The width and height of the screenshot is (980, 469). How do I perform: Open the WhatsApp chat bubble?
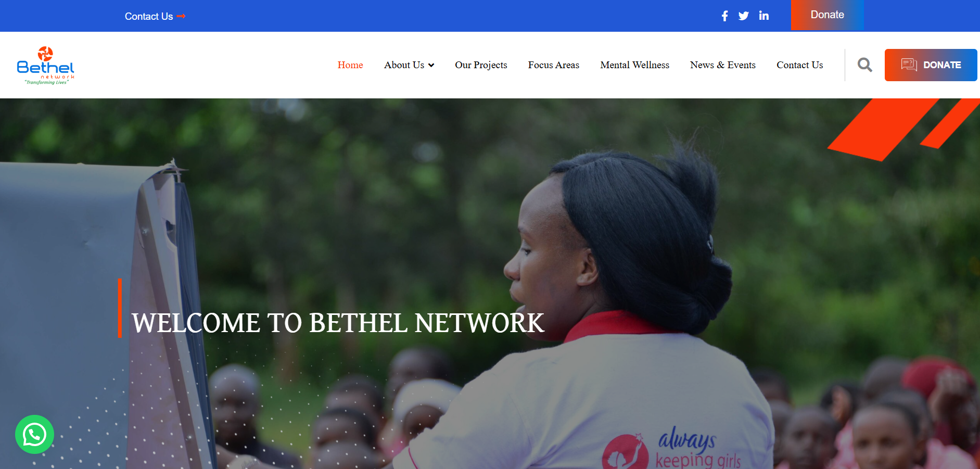[x=34, y=434]
